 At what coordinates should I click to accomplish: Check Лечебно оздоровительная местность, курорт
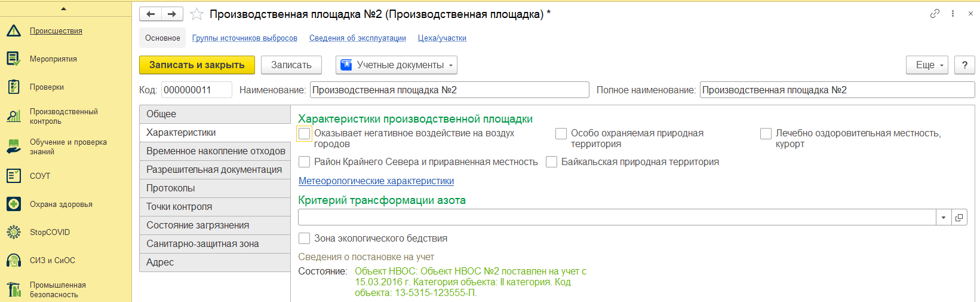766,133
